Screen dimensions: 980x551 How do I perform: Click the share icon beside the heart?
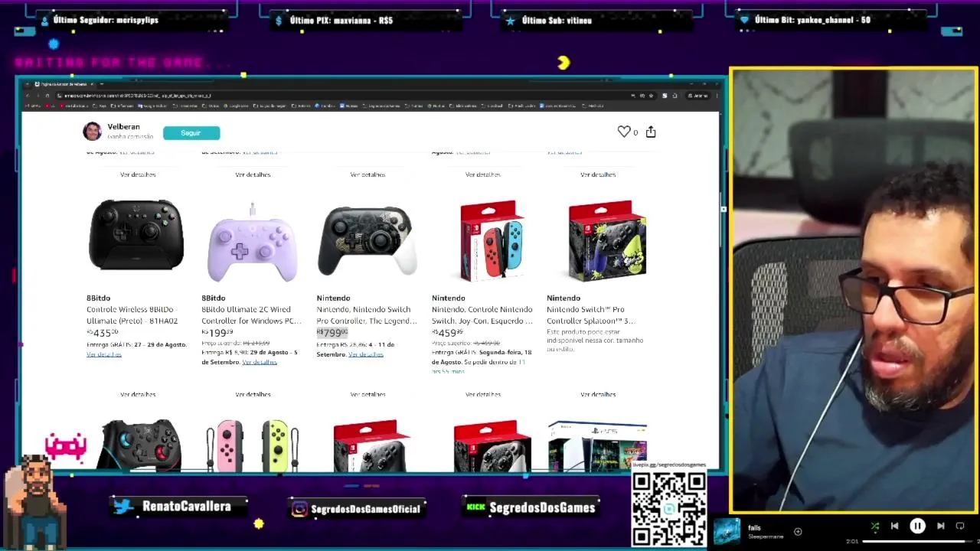point(651,132)
